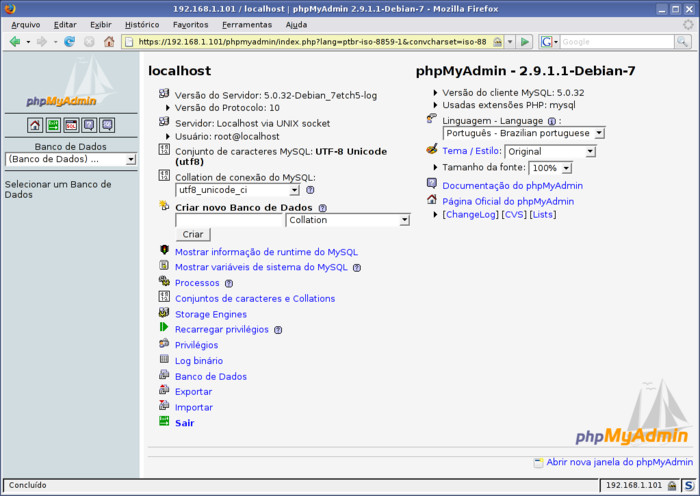Viewport: 700px width, 496px height.
Task: Open the Editar menu
Action: point(65,25)
